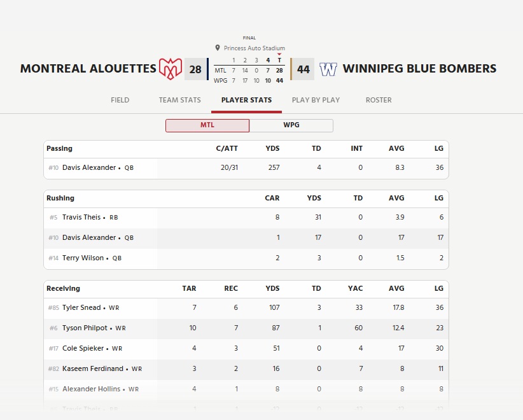Viewport: 523px width, 420px height.
Task: Click the Montreal score 28 box
Action: [x=195, y=69]
